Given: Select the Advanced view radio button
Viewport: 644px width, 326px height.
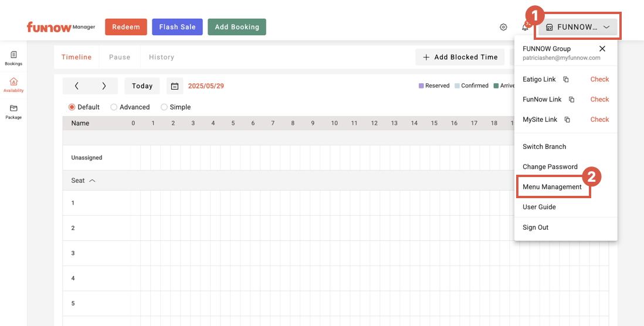Looking at the screenshot, I should click(x=114, y=107).
